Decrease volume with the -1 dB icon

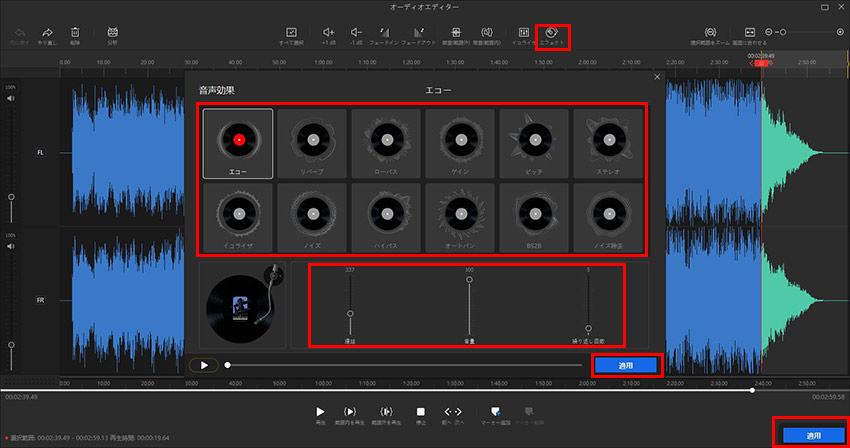coord(356,33)
